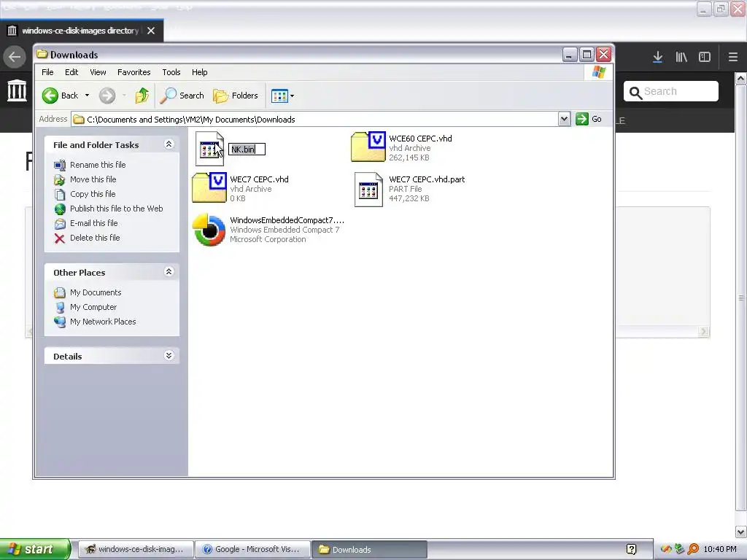Open the Help menu
This screenshot has width=747, height=560.
[200, 72]
